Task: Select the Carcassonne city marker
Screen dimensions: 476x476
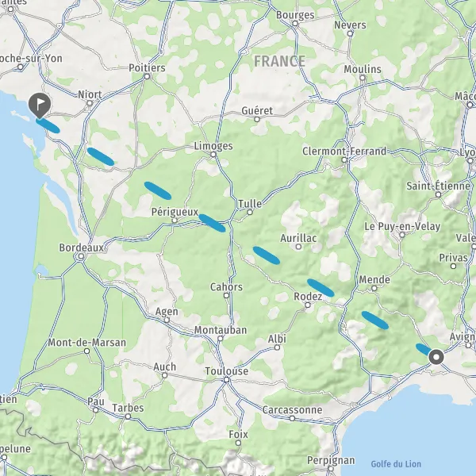Action: (292, 418)
